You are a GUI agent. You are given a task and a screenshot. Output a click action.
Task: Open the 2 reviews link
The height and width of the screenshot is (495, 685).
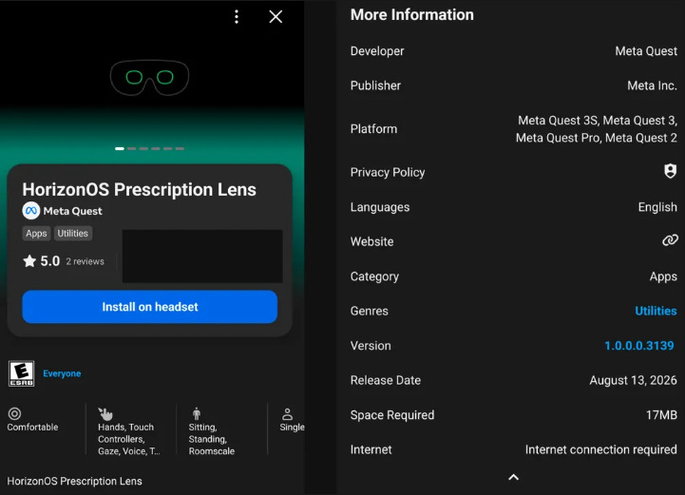coord(85,261)
